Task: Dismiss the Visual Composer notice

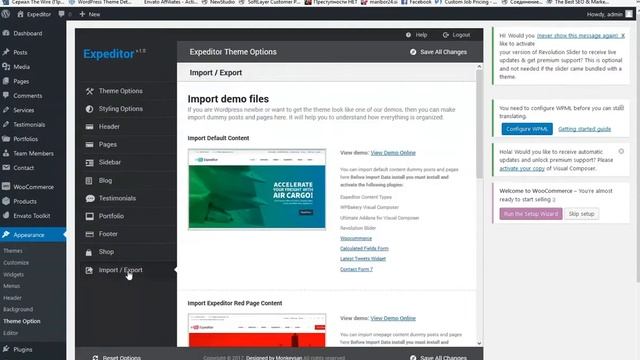Action: [x=621, y=151]
